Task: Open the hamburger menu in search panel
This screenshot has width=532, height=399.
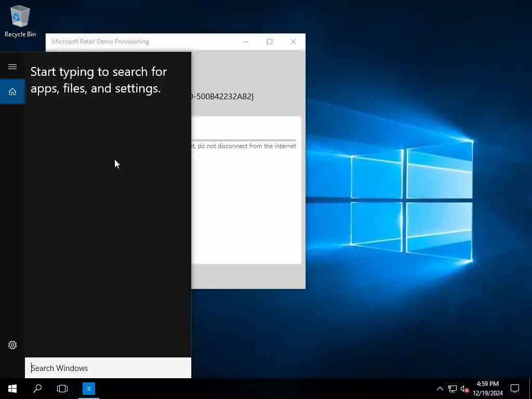Action: [12, 66]
